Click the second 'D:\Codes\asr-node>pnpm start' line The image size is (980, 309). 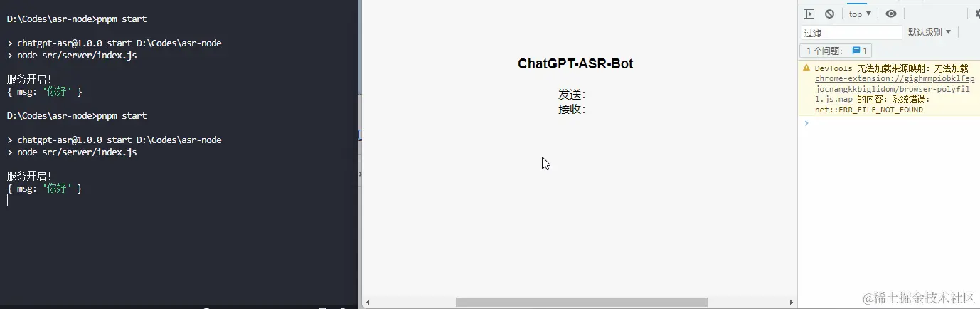point(77,115)
